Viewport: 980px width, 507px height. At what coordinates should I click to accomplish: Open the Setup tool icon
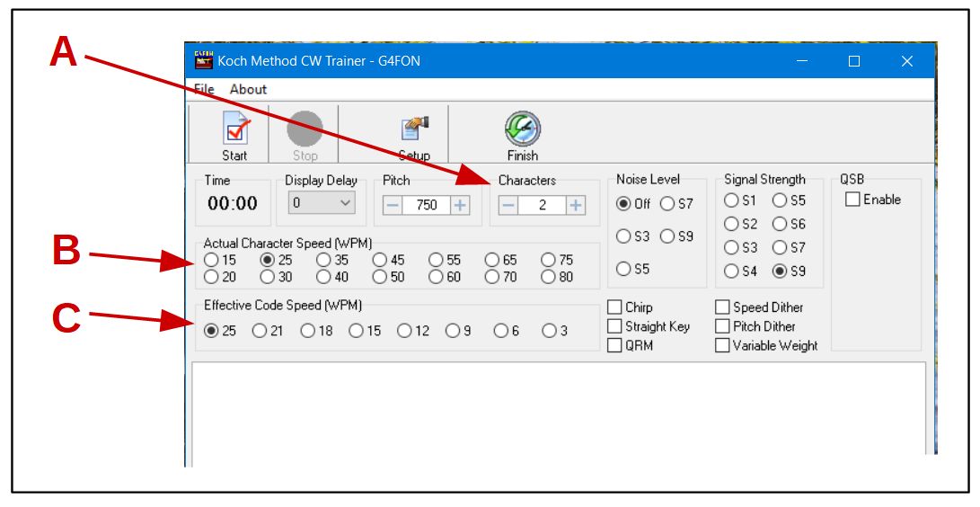(414, 131)
